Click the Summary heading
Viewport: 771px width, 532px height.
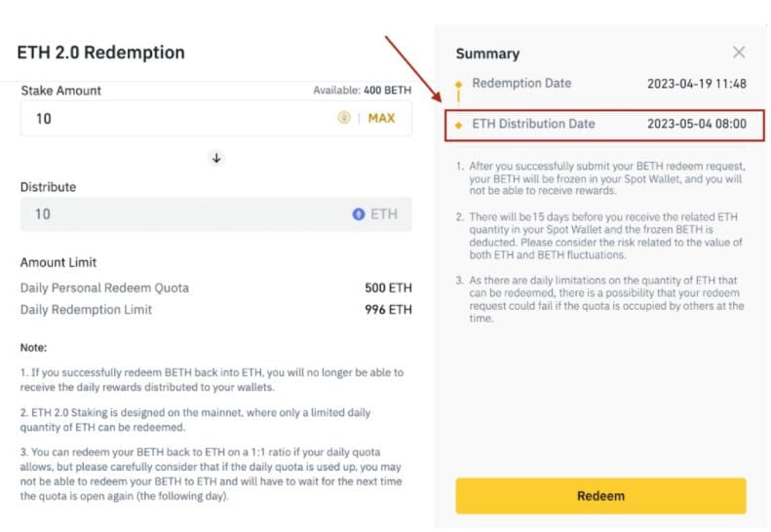pyautogui.click(x=487, y=54)
